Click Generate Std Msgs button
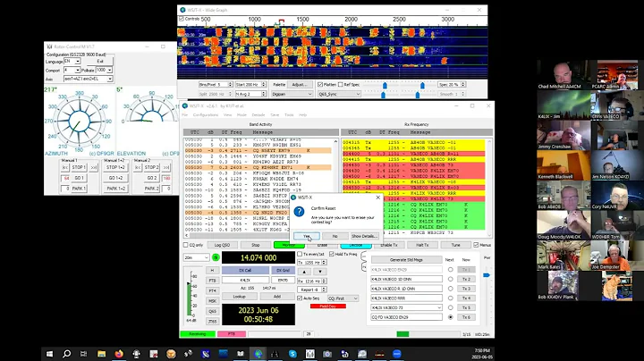The height and width of the screenshot is (361, 644). 406,260
